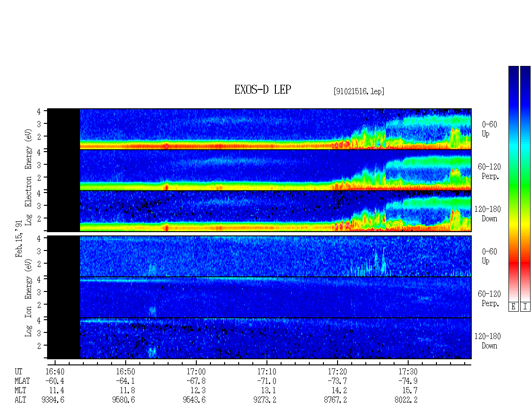Viewport: 532px width, 412px height.
Task: Click the ion 60-120 Perp. spectrogram panel
Action: click(259, 297)
